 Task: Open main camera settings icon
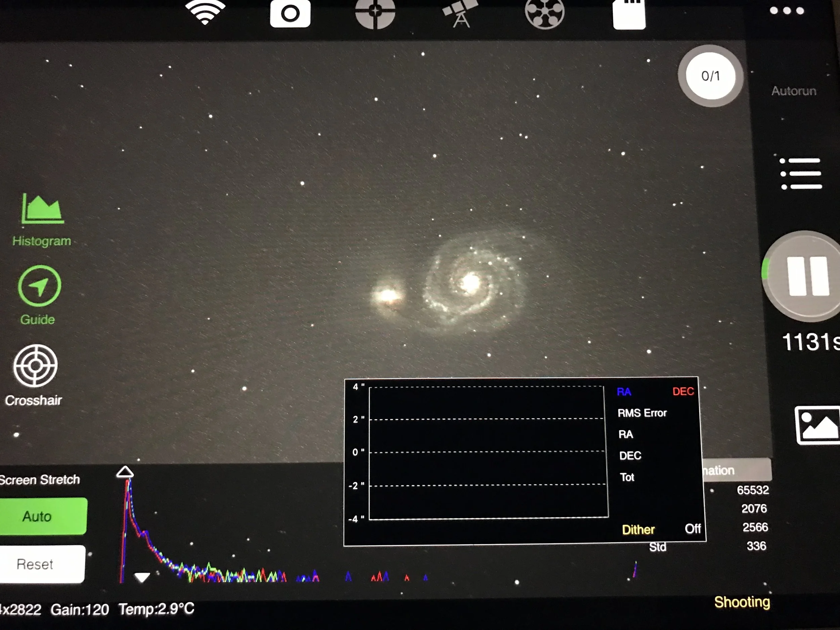[x=290, y=14]
